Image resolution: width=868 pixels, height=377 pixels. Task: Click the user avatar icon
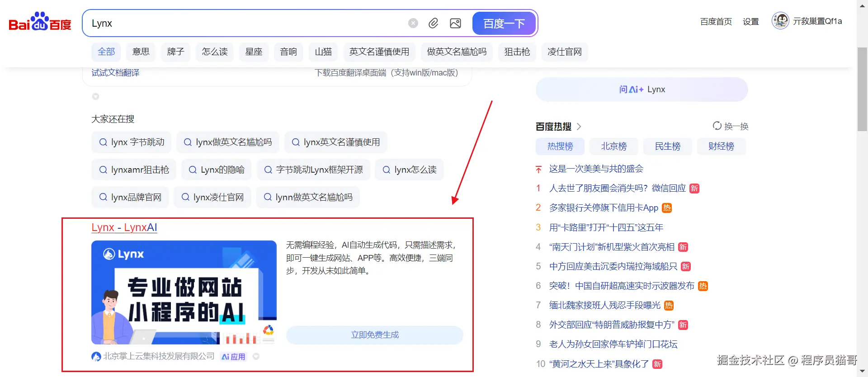pos(780,21)
